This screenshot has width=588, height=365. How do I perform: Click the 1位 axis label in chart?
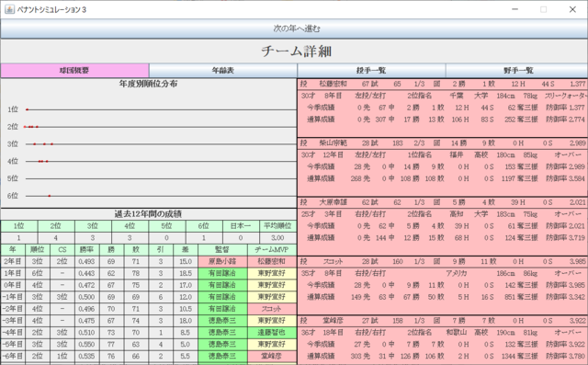[12, 109]
